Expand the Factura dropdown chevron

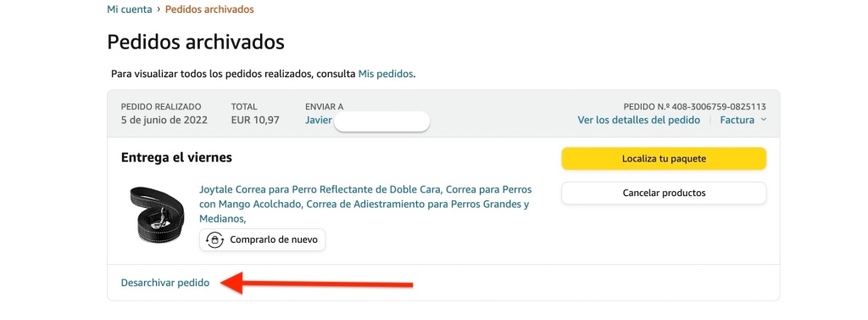(x=764, y=120)
